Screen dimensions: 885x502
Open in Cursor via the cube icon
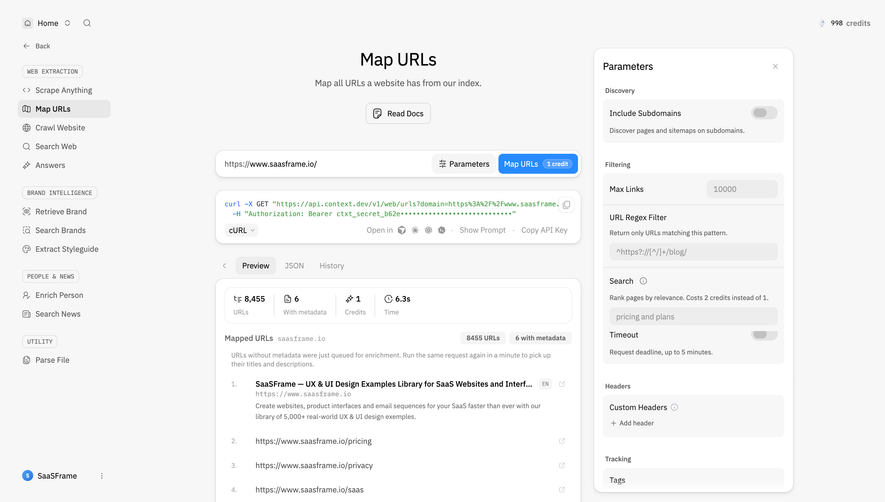402,230
